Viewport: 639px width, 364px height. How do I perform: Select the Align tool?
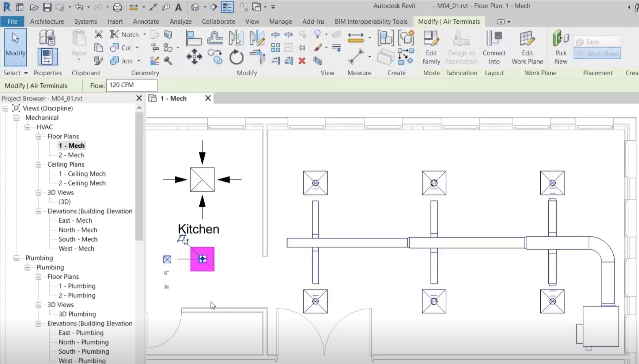point(193,38)
